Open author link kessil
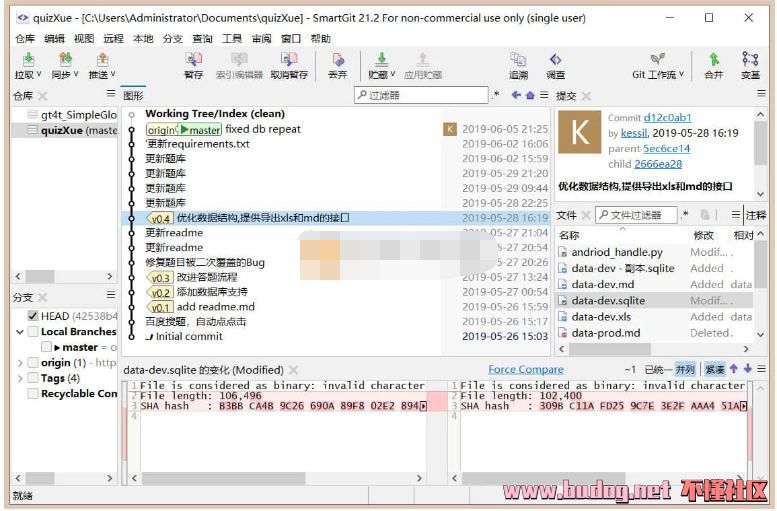Image resolution: width=777 pixels, height=511 pixels. pyautogui.click(x=634, y=133)
